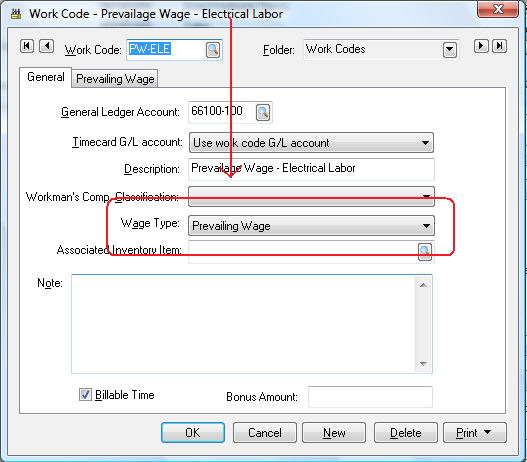Open General Ledger Account lookup

click(263, 112)
